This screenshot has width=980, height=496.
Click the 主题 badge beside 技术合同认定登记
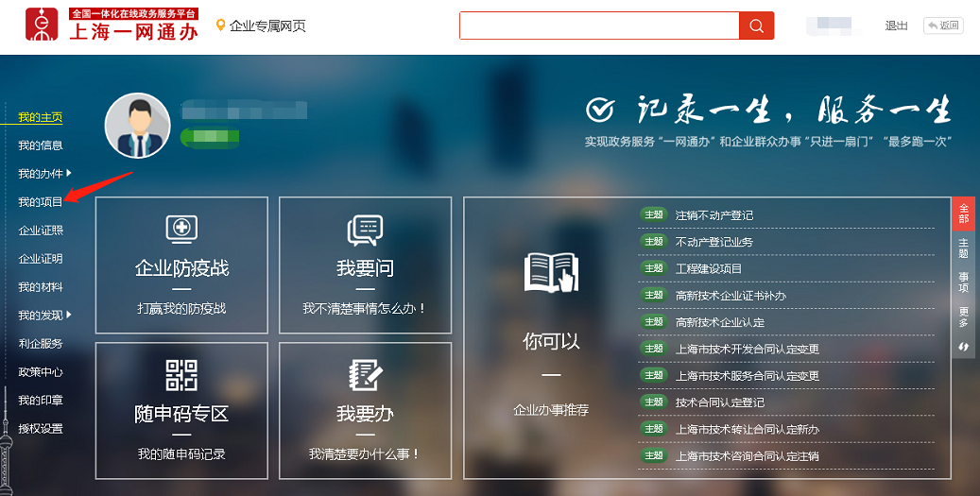(653, 402)
